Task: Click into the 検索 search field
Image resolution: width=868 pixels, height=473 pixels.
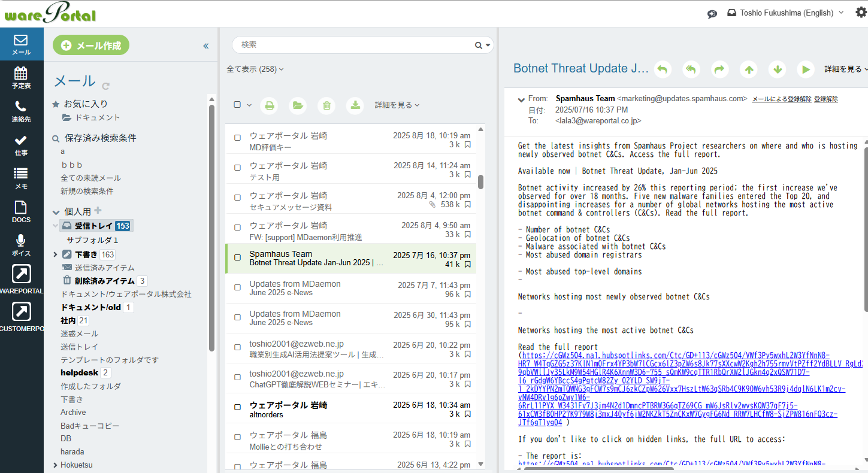Action: pyautogui.click(x=353, y=45)
